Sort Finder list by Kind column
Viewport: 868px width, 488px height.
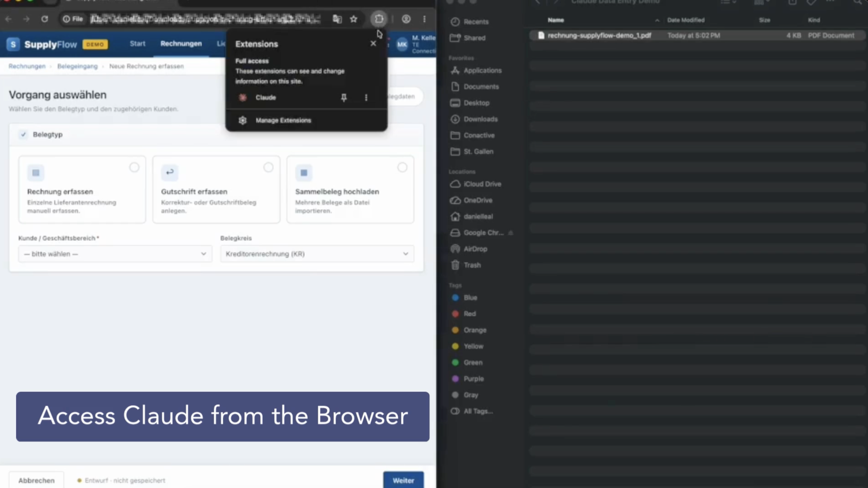[x=814, y=20]
